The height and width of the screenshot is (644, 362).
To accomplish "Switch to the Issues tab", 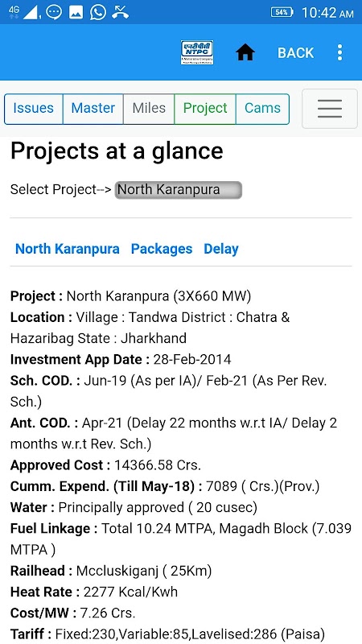I will click(x=33, y=109).
